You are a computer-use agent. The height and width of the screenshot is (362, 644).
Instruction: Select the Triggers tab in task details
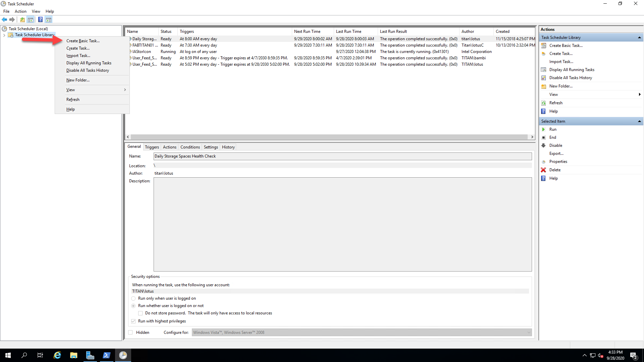pos(152,147)
